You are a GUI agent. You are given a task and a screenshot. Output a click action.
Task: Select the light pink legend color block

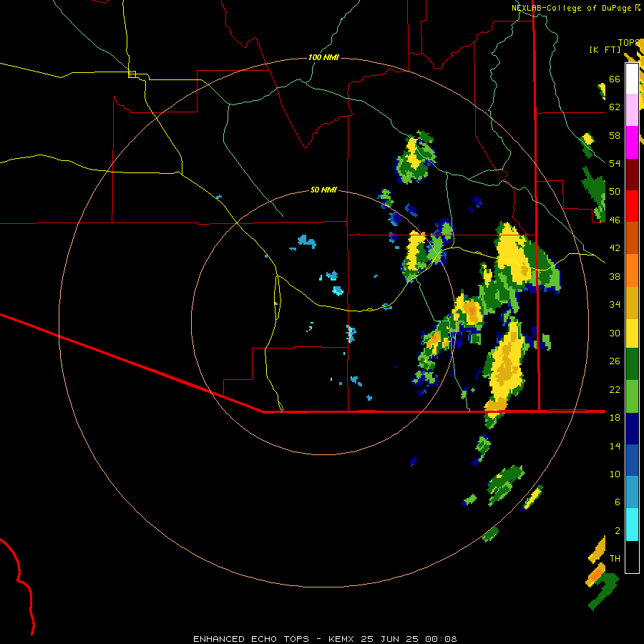click(x=632, y=109)
